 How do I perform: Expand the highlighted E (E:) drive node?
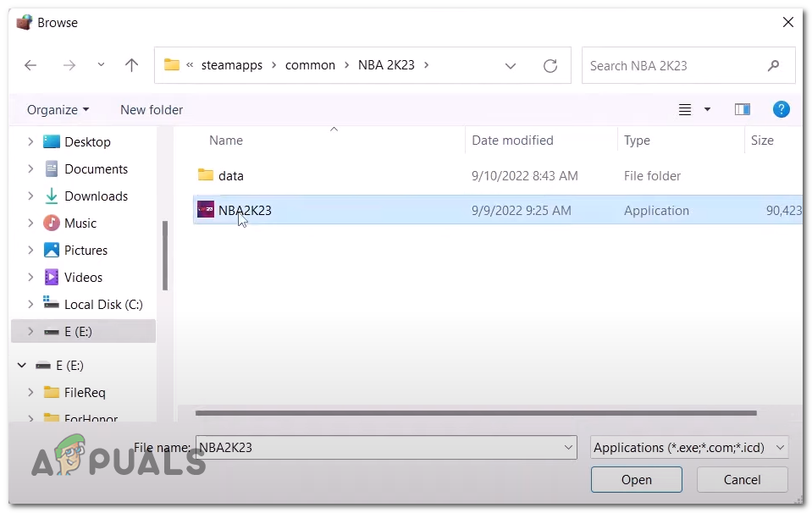30,331
